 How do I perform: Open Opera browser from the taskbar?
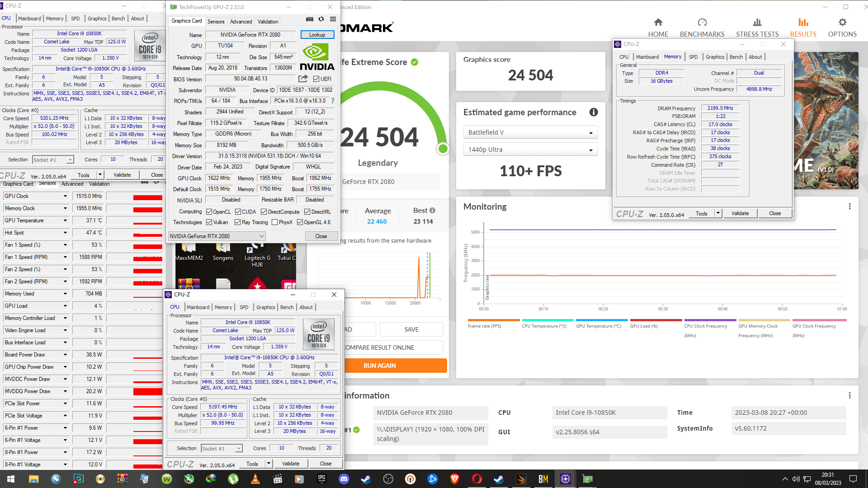477,479
